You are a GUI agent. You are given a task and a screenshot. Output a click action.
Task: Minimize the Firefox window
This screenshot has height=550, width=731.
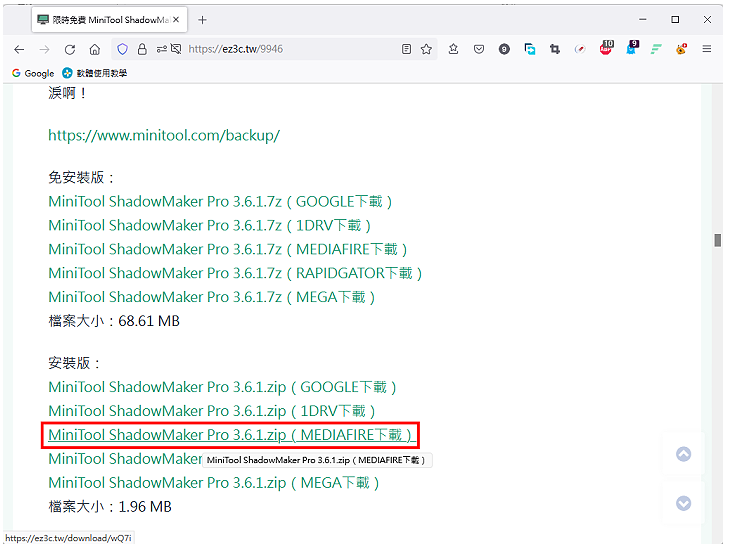click(x=643, y=20)
